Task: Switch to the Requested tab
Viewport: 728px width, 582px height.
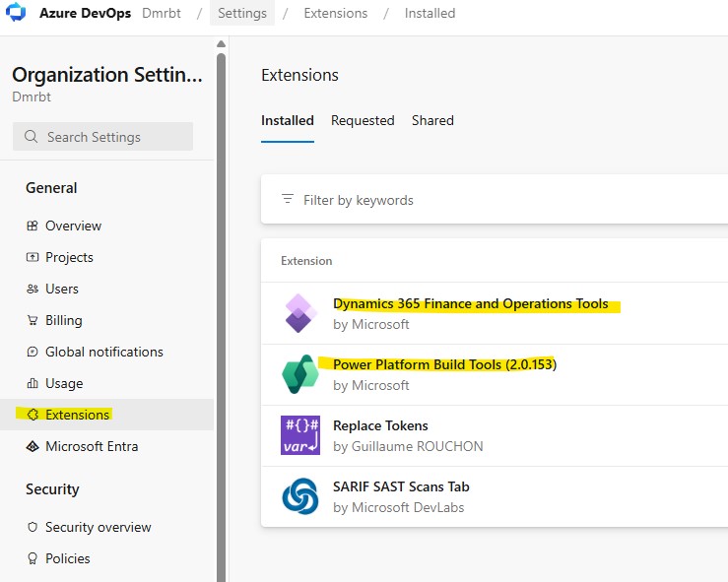Action: 363,121
